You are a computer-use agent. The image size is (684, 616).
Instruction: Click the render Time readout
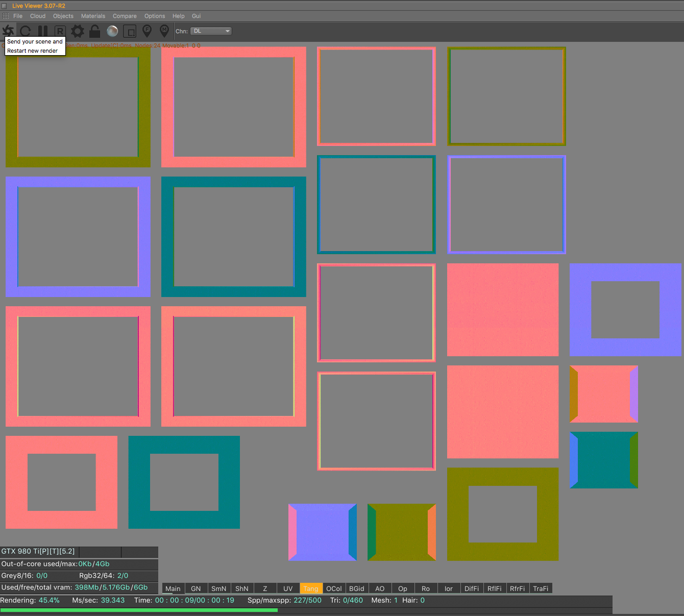click(184, 600)
